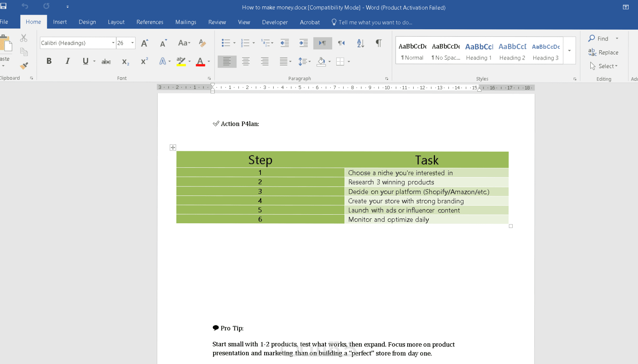Toggle bold formatting
Screen dimensions: 638x364
49,61
